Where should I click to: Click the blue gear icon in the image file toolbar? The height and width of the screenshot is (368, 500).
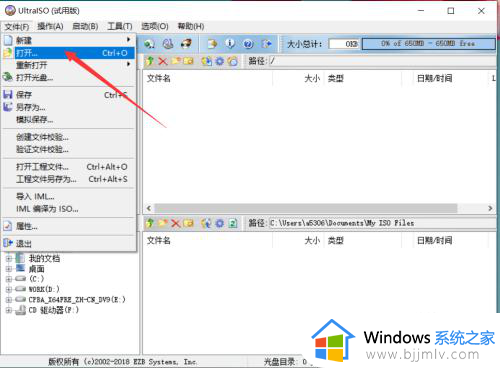point(220,61)
